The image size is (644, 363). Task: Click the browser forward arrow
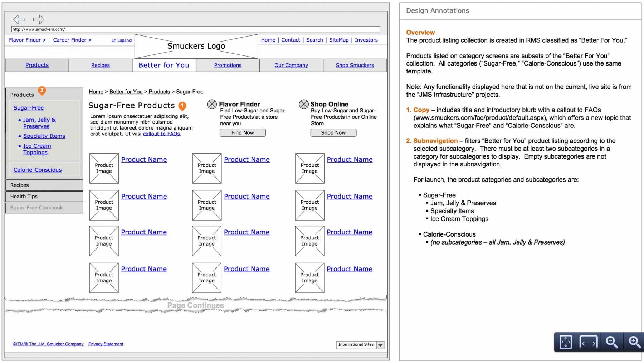[x=38, y=19]
